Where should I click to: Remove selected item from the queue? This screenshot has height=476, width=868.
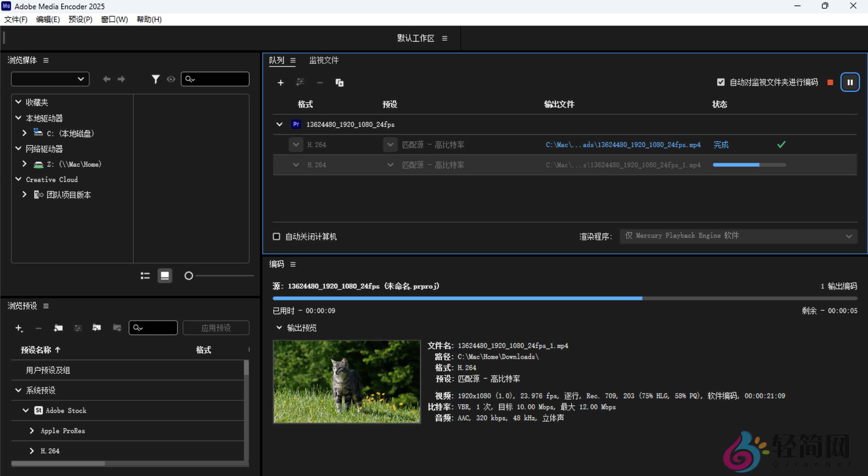pyautogui.click(x=319, y=82)
